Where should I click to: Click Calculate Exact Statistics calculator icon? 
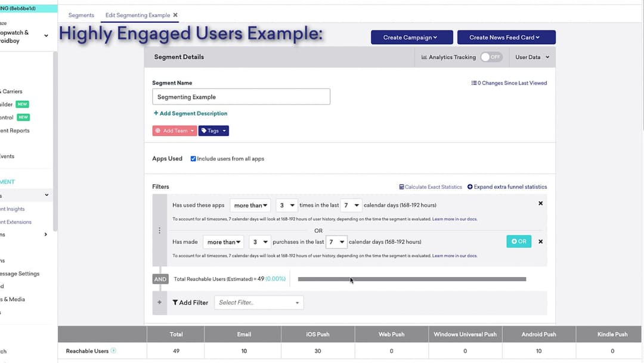tap(401, 187)
